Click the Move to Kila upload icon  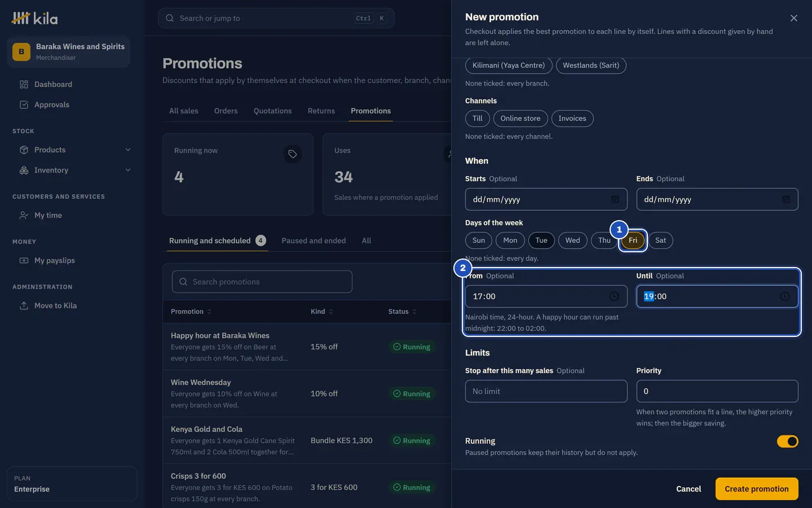pos(24,305)
